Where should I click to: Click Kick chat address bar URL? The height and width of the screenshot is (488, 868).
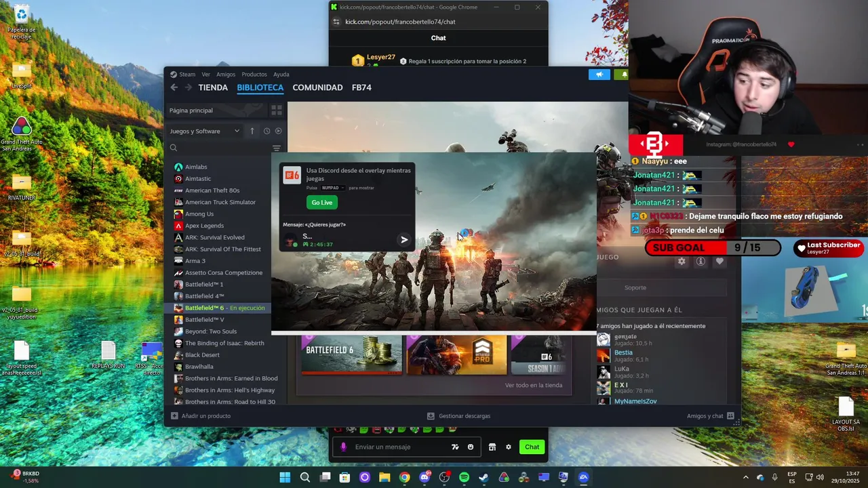click(x=400, y=22)
